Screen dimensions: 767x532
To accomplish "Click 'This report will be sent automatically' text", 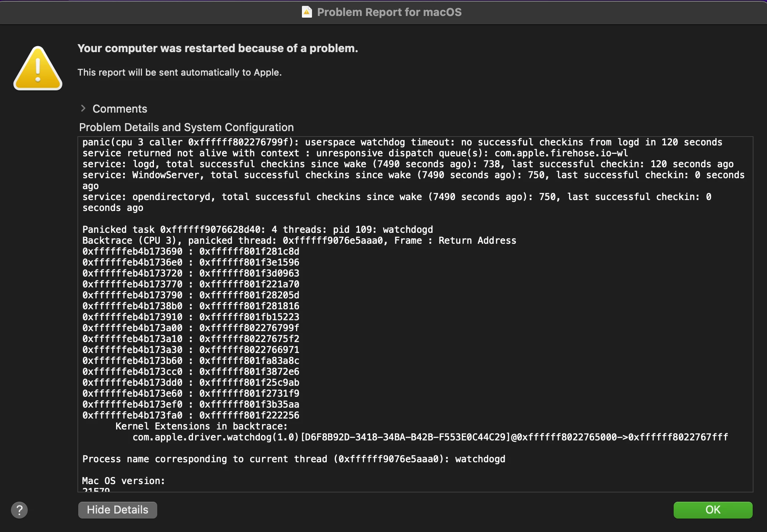I will [180, 72].
